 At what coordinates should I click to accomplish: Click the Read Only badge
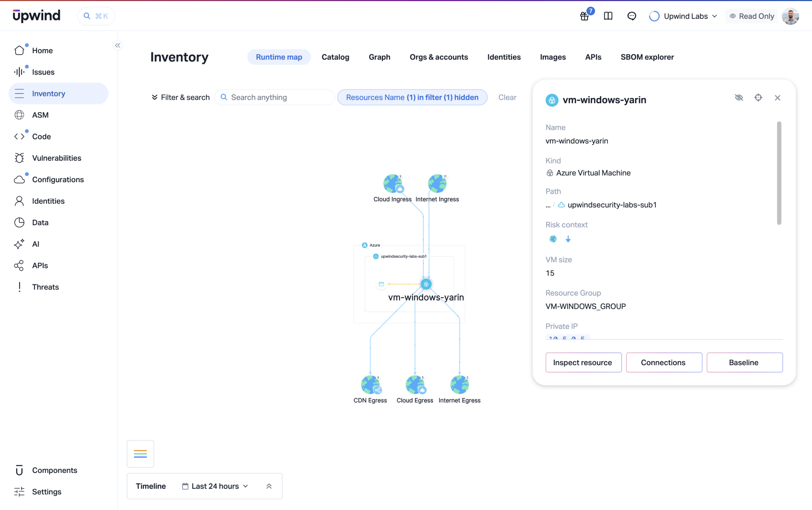click(751, 16)
